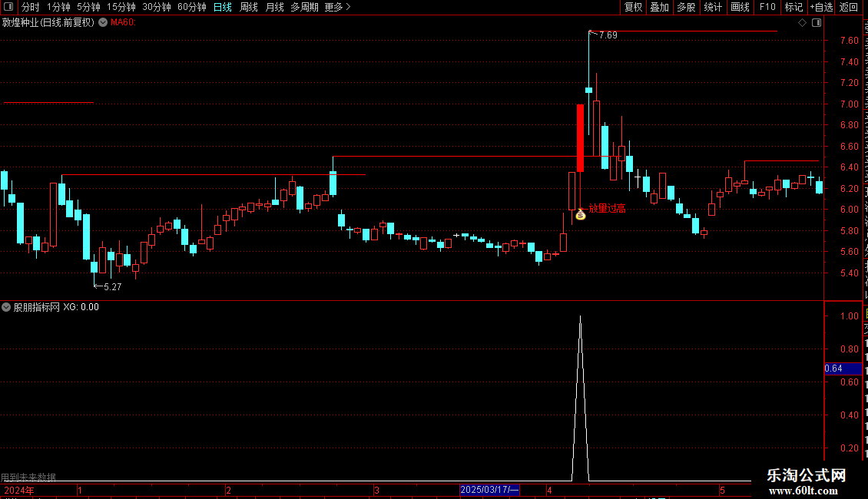Select the 30分钟 period tab
This screenshot has width=868, height=499.
[x=157, y=7]
